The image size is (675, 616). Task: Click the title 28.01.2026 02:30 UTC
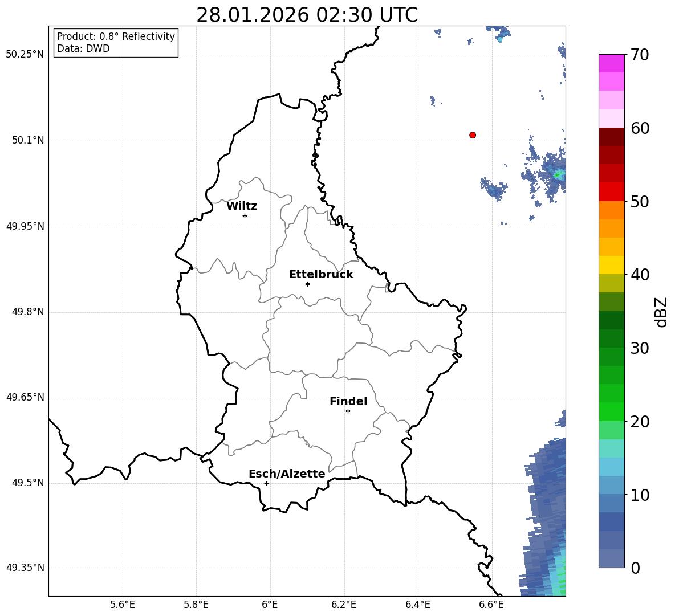(x=307, y=15)
